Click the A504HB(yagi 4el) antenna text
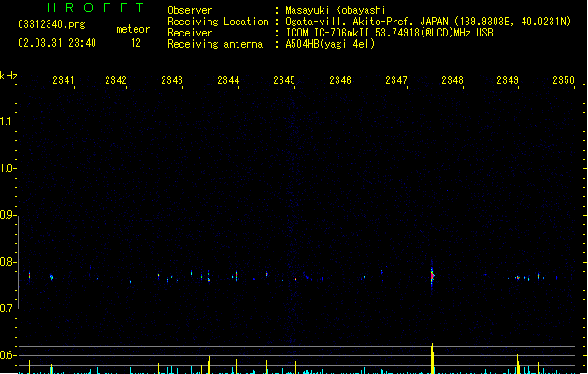588x374 pixels. (330, 44)
